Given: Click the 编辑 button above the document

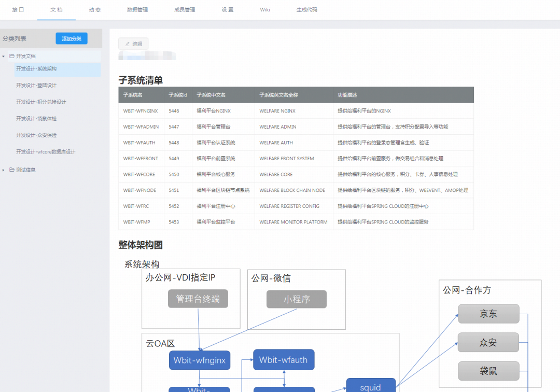Looking at the screenshot, I should coord(134,43).
